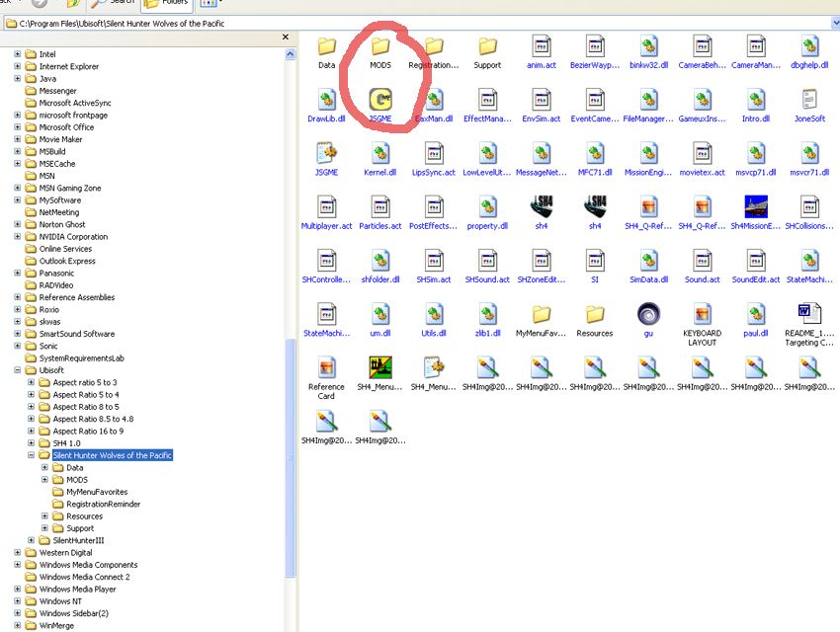The height and width of the screenshot is (632, 840).
Task: Select the MFC71.dll file
Action: tap(595, 154)
